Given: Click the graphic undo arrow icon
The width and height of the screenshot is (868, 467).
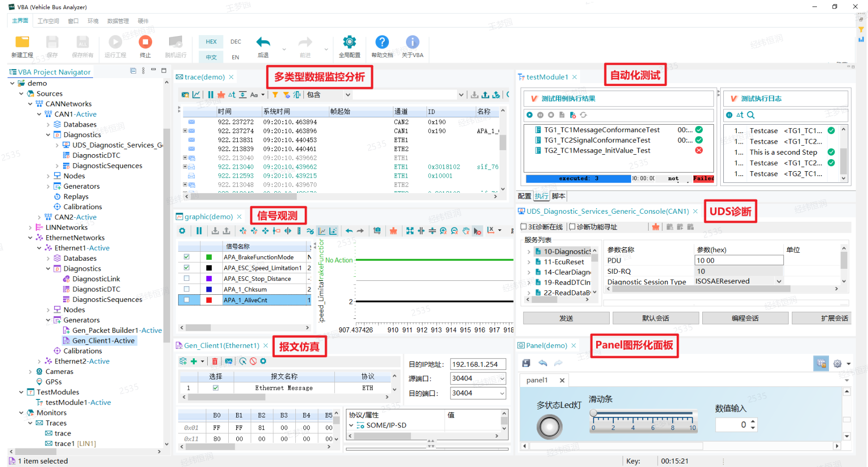Looking at the screenshot, I should 349,231.
